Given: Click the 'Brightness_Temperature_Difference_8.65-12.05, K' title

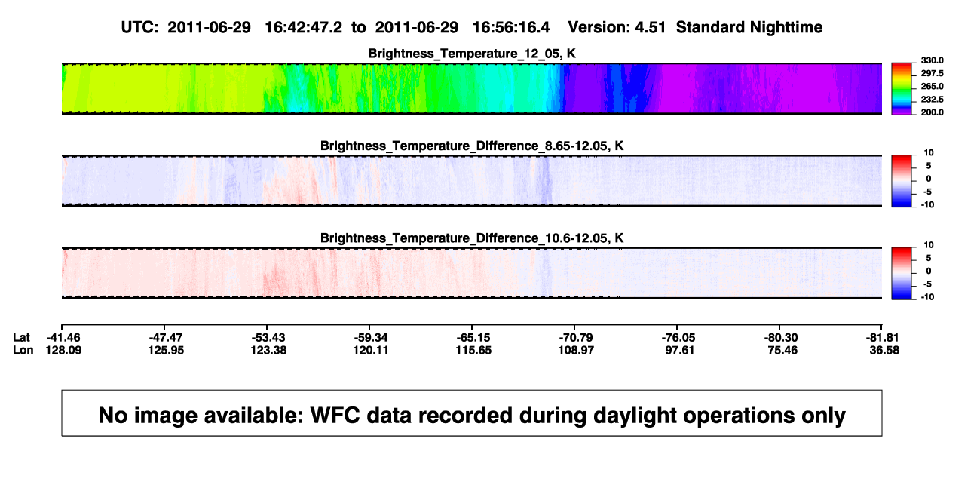Looking at the screenshot, I should pyautogui.click(x=472, y=146).
